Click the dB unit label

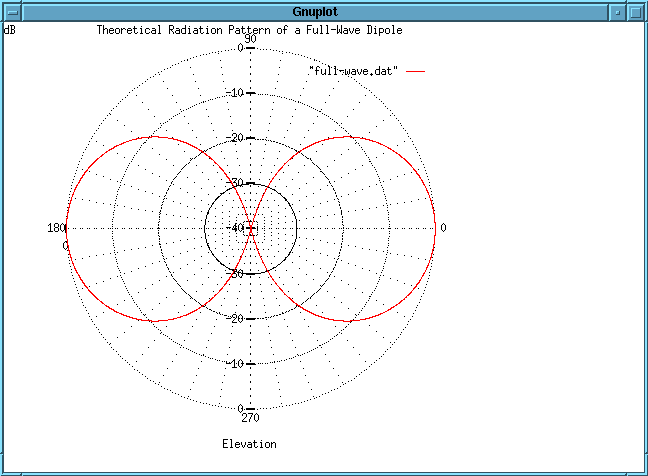click(x=10, y=30)
